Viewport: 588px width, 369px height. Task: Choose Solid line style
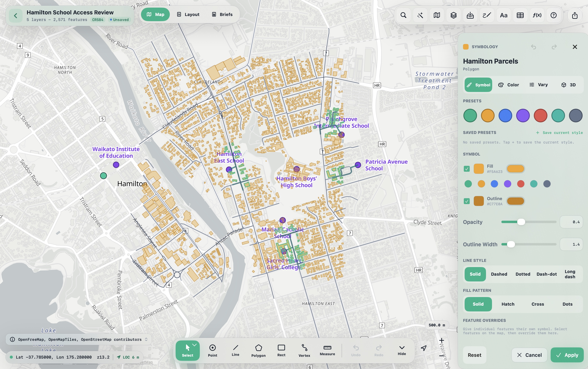(475, 274)
